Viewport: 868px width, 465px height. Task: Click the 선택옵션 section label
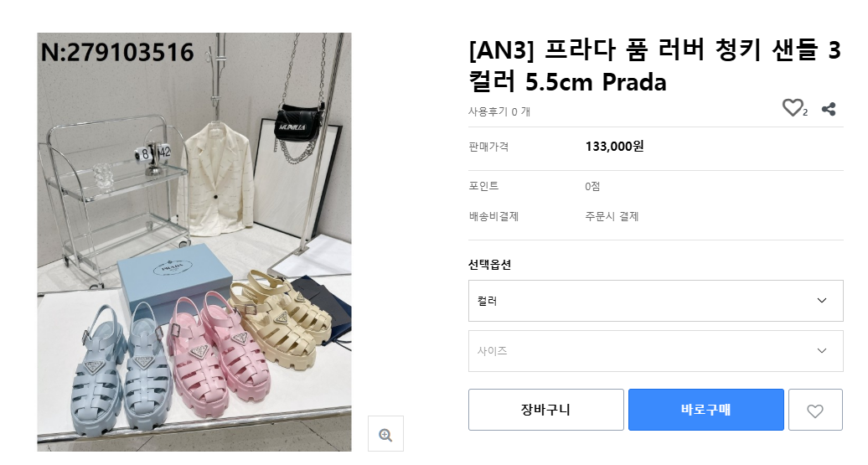490,265
